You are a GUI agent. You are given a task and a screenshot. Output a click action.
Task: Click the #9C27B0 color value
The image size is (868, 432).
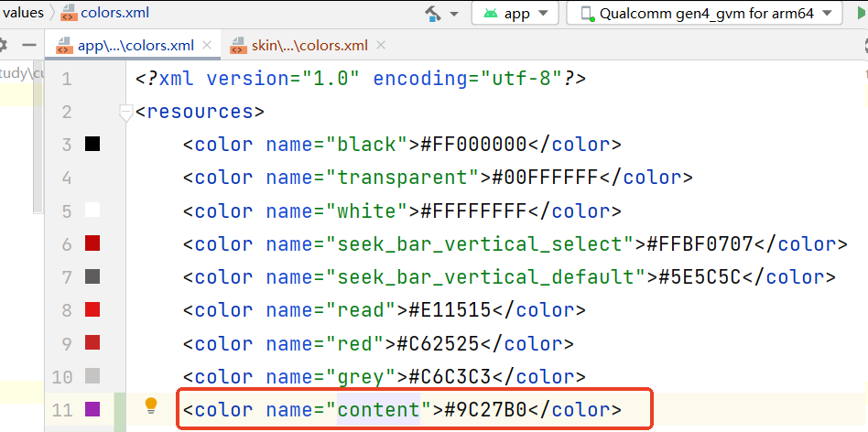click(485, 410)
